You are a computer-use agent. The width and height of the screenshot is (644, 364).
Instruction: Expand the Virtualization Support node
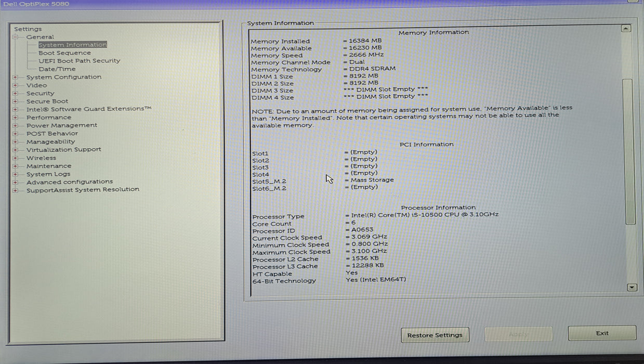[x=16, y=150]
